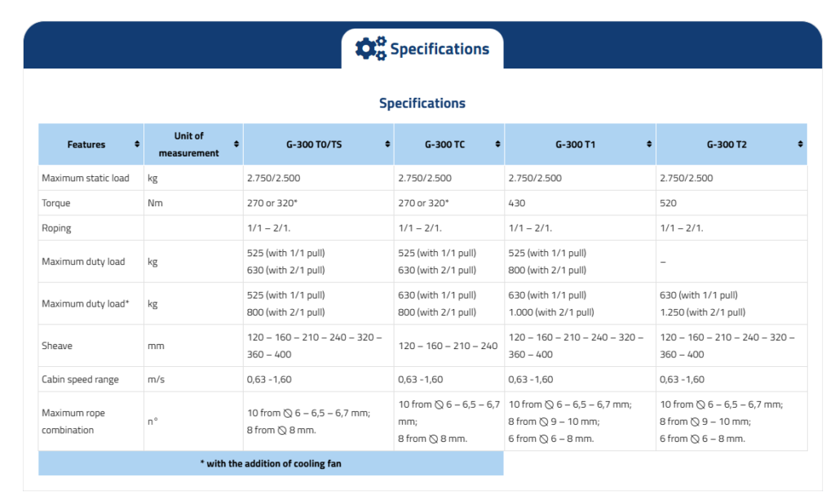Click the Torque row label cell
Viewport: 835px width, 504px height.
pos(56,203)
